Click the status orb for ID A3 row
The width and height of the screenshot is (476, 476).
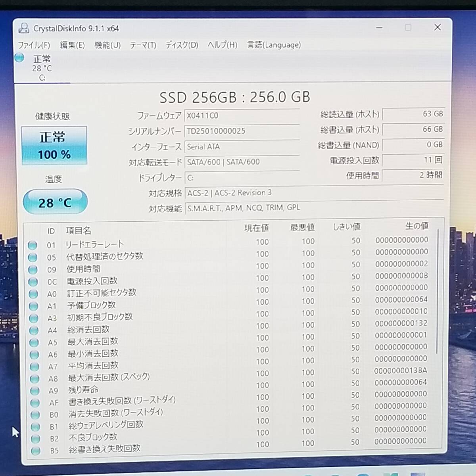coord(34,318)
